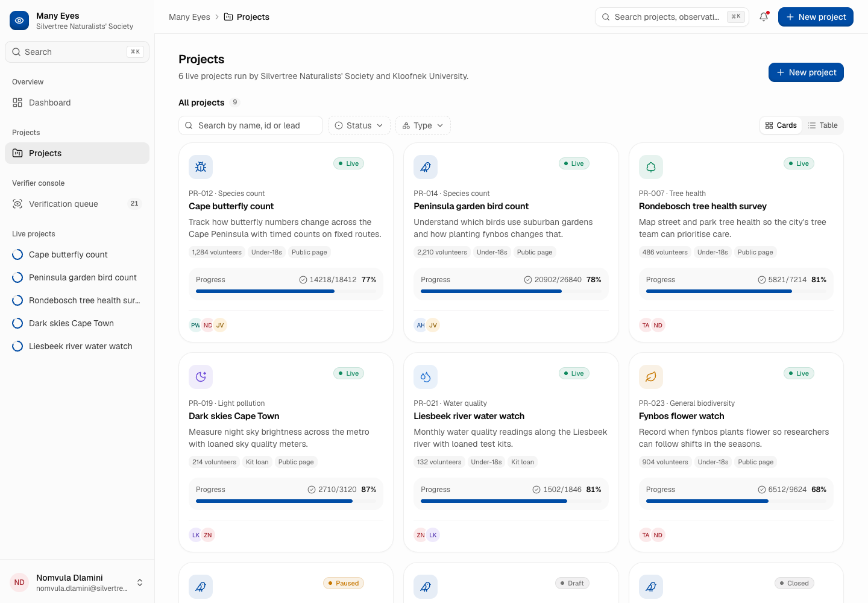Open Peninsula garden bird count in sidebar
This screenshot has width=868, height=603.
[77, 277]
